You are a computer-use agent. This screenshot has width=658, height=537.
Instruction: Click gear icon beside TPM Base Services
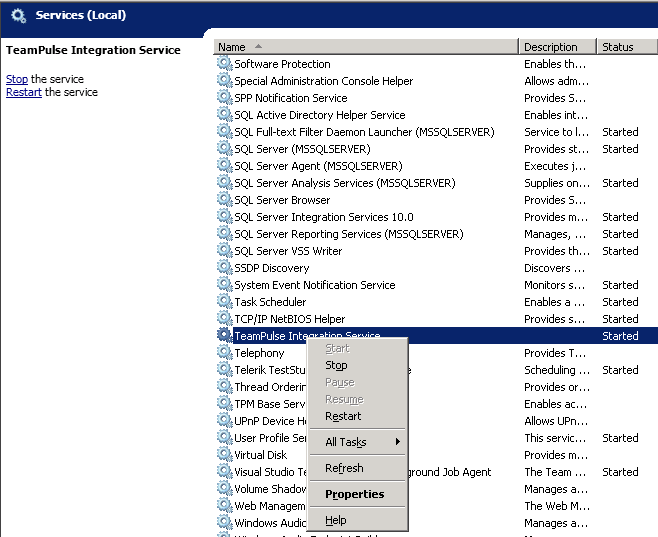225,403
